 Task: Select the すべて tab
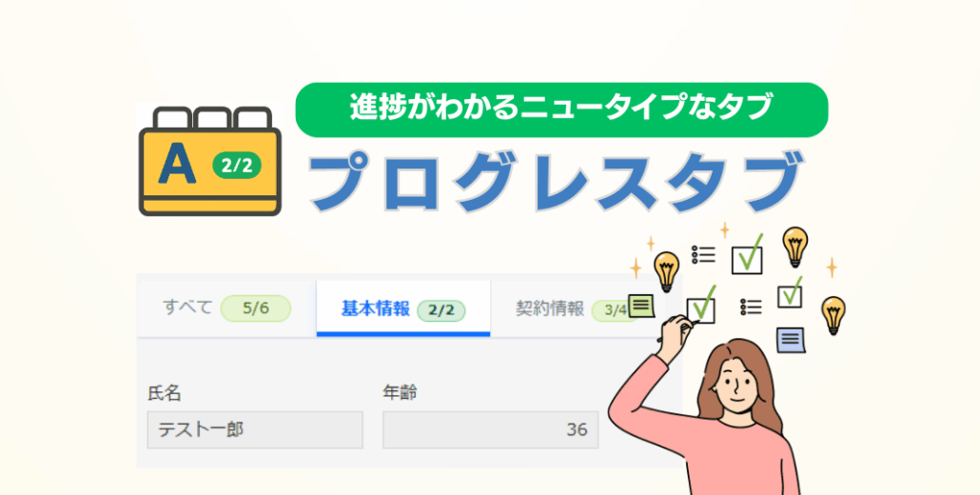click(x=226, y=308)
